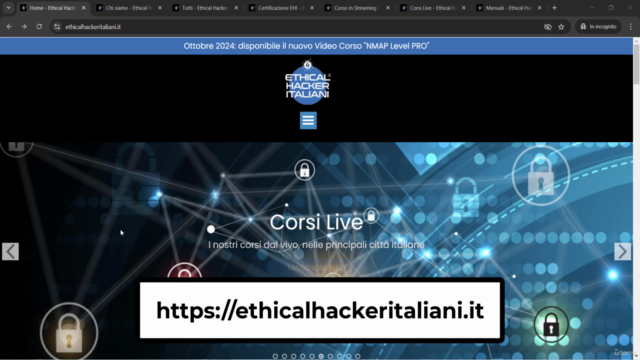Screen dimensions: 640x360
Task: Select the last slider pagination dot
Action: pos(358,356)
